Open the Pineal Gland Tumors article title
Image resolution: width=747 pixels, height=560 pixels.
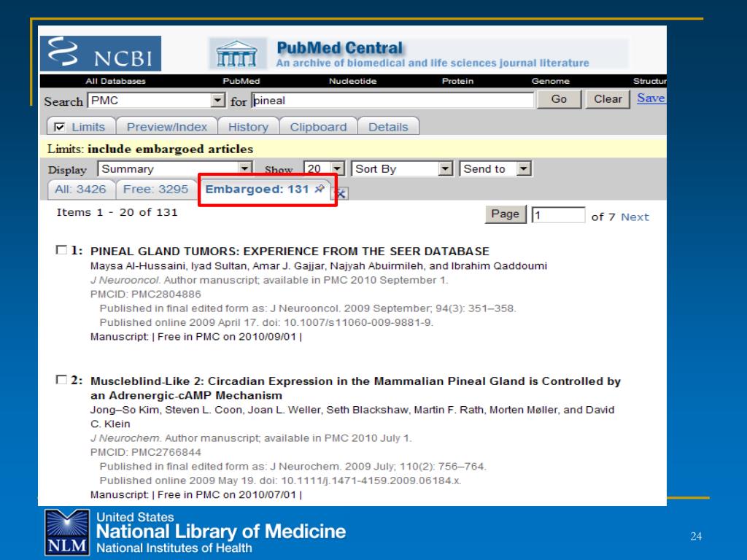(x=290, y=252)
